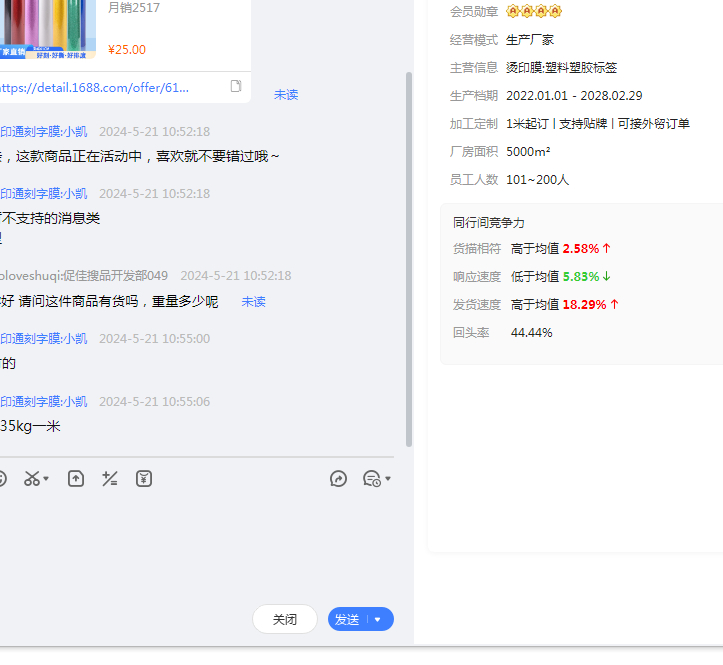This screenshot has height=665, width=723.
Task: Click the member medal badges
Action: pos(534,11)
